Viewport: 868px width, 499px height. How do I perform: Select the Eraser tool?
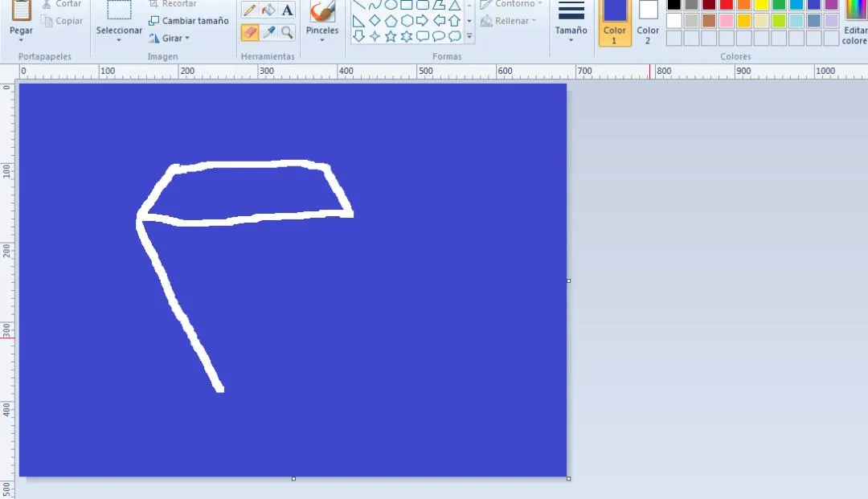tap(250, 33)
